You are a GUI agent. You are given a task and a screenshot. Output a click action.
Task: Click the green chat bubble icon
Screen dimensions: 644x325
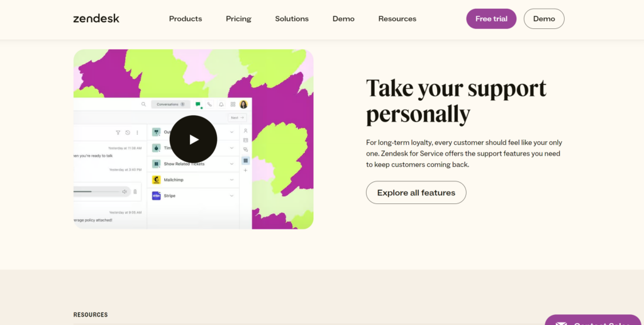point(198,105)
